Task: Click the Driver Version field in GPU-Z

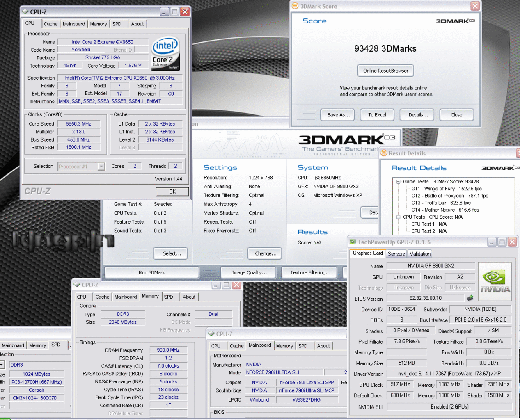Action: (x=449, y=374)
